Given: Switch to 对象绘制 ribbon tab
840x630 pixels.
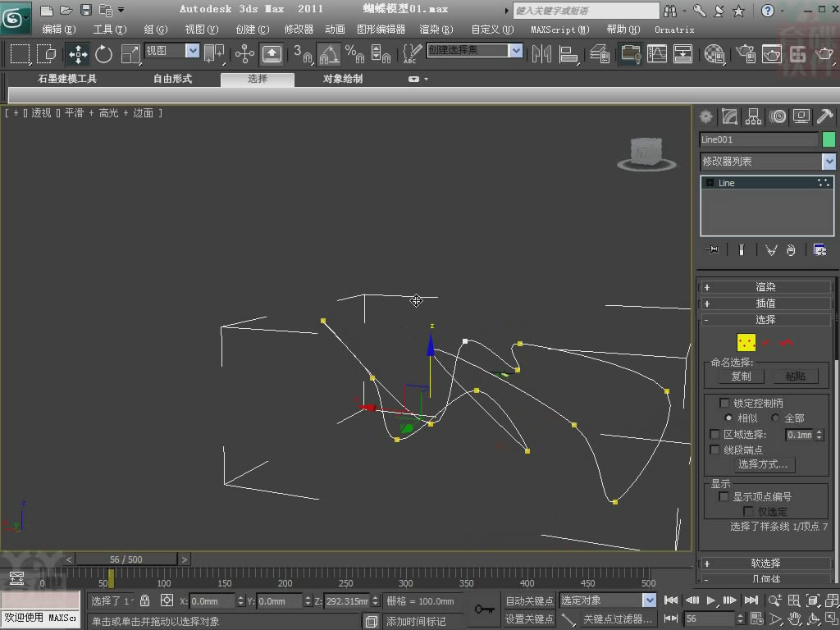Looking at the screenshot, I should pyautogui.click(x=343, y=79).
